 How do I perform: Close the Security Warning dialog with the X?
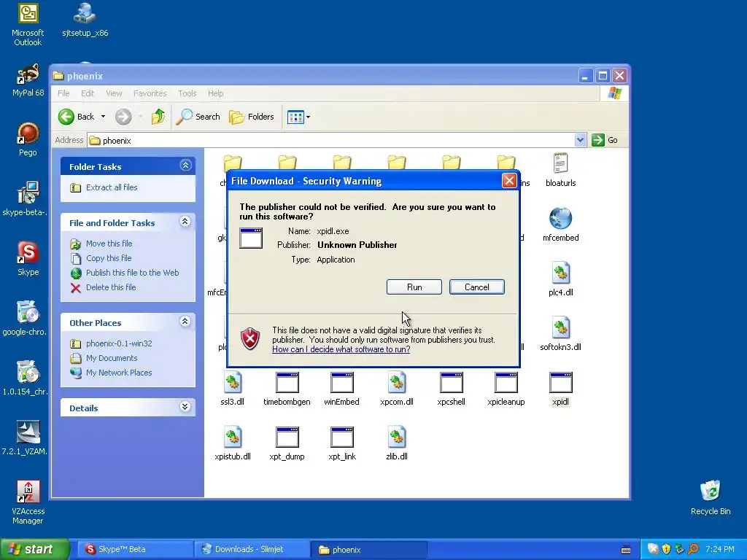509,181
